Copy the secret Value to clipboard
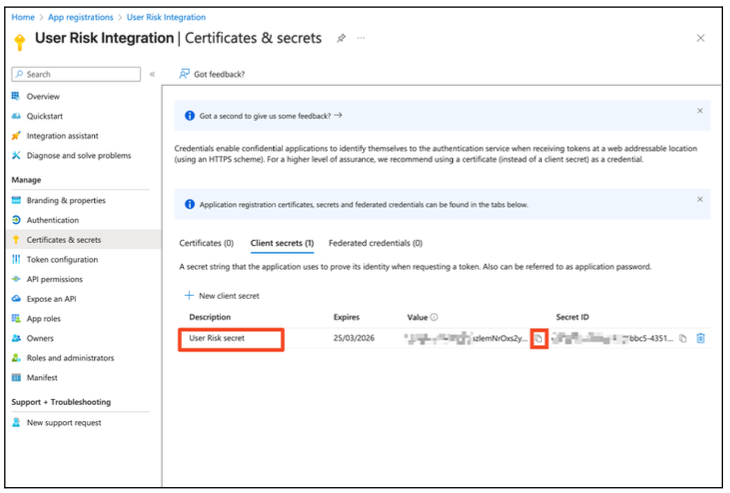This screenshot has width=730, height=493. click(x=539, y=338)
